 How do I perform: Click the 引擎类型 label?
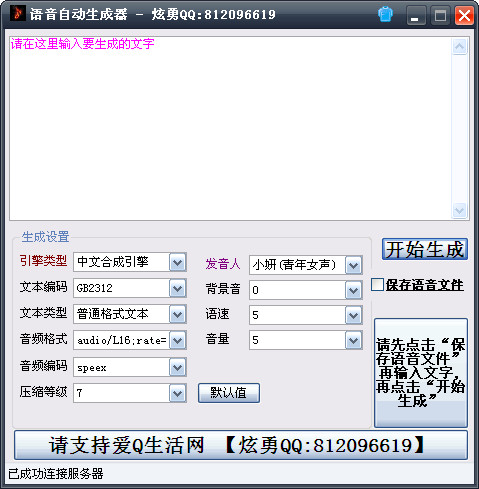tap(43, 261)
